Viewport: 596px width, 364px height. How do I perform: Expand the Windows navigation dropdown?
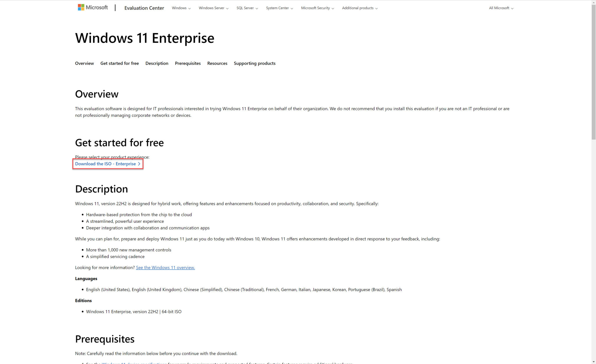pyautogui.click(x=181, y=8)
